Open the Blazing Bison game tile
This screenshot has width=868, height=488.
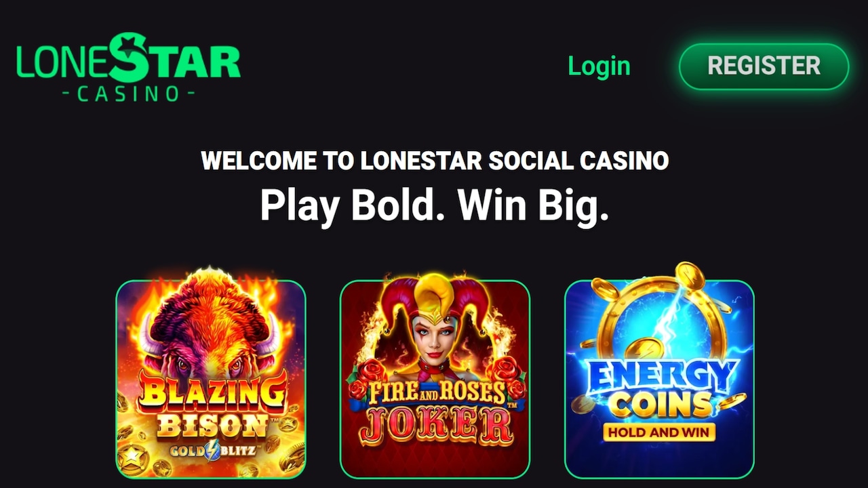(211, 379)
